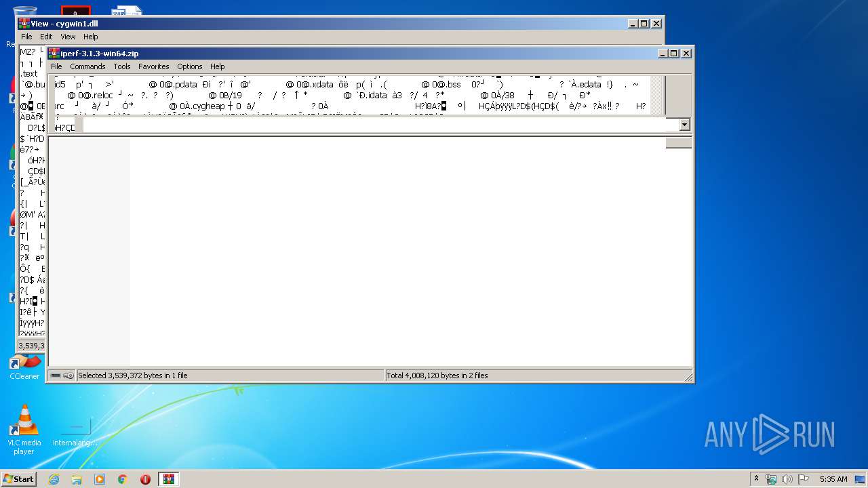Image resolution: width=868 pixels, height=488 pixels.
Task: Select the WinRAR taskbar button
Action: [x=169, y=479]
